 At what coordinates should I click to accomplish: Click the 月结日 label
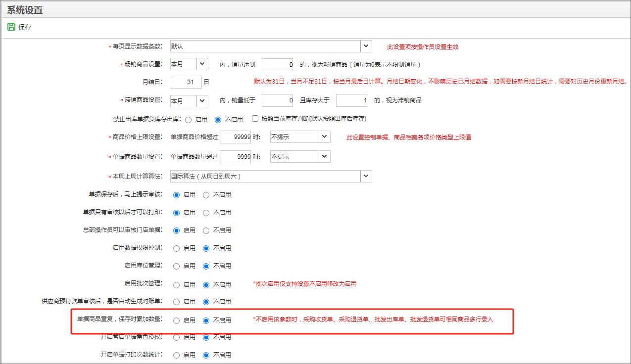pos(152,82)
